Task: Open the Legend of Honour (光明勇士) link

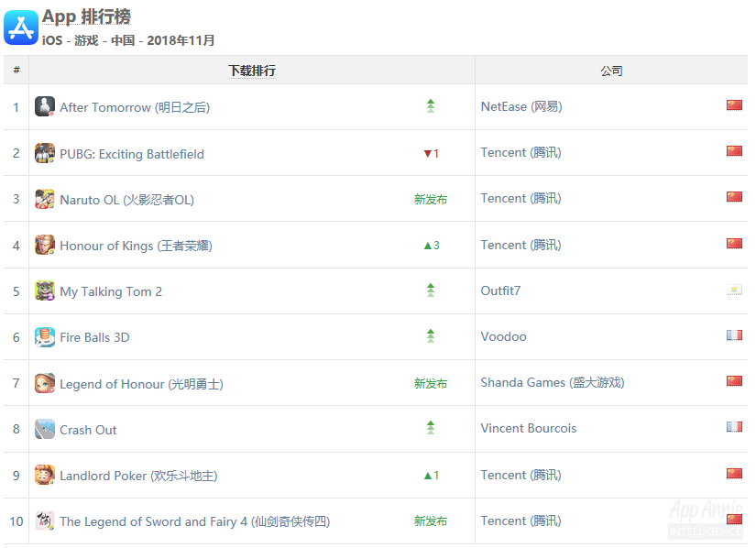Action: [x=142, y=384]
